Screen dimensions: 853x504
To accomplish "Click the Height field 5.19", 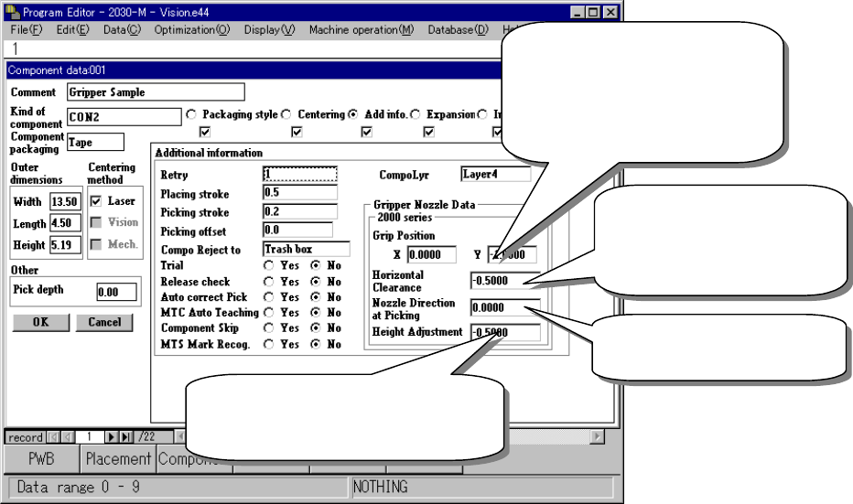I will [x=65, y=244].
